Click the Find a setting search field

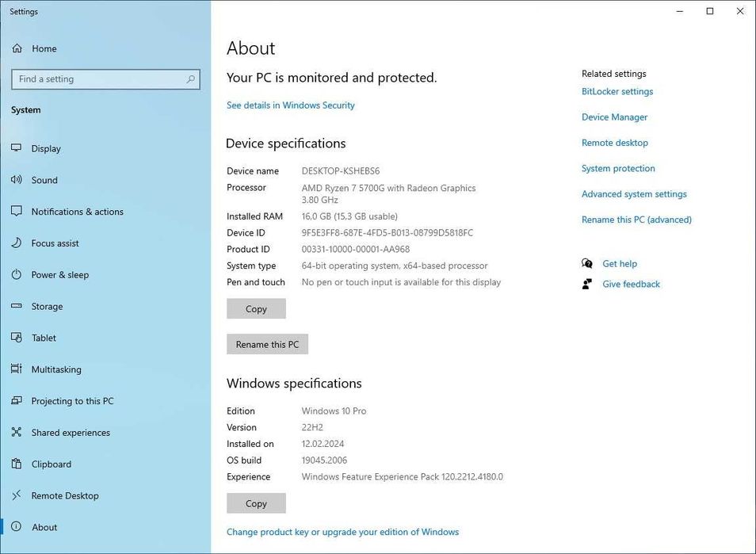tap(105, 79)
